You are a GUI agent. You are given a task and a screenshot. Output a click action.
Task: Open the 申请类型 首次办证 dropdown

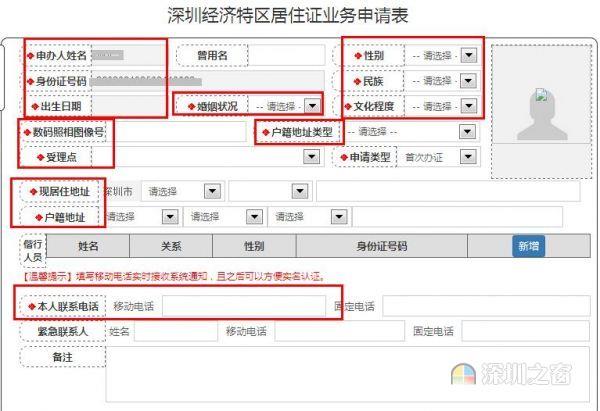pos(468,157)
